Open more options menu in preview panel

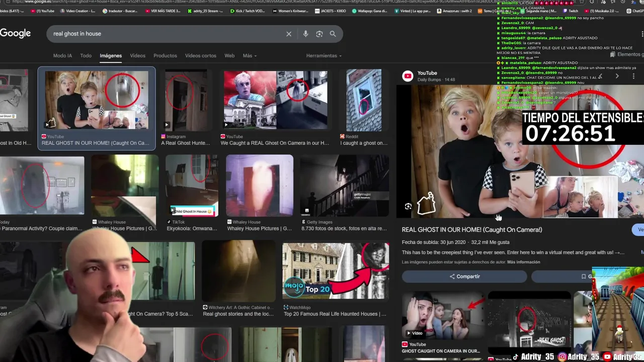pos(633,76)
